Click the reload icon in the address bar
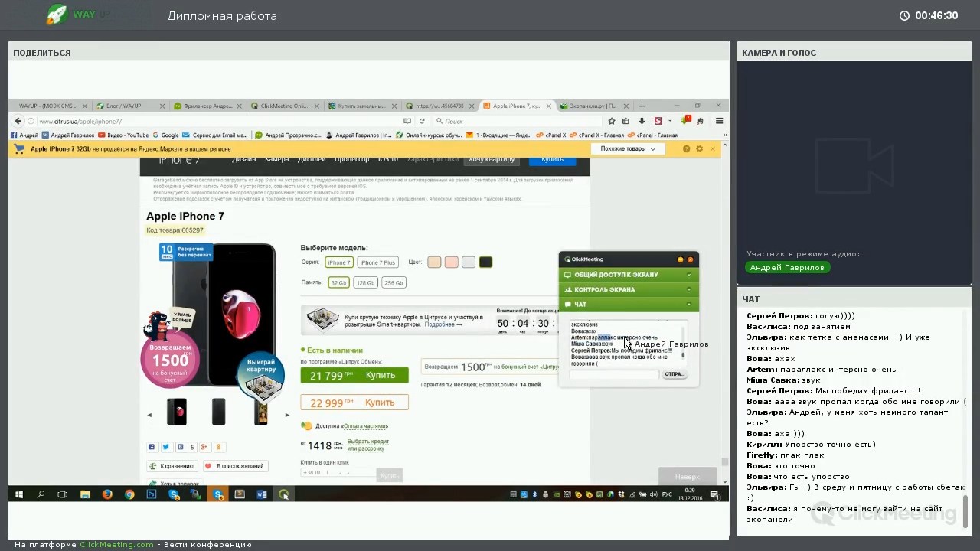This screenshot has height=551, width=980. (422, 121)
